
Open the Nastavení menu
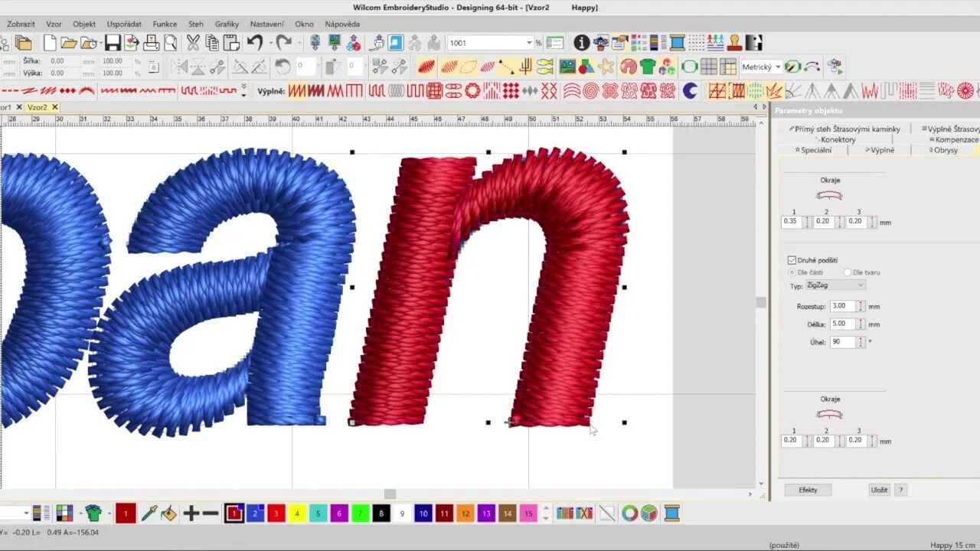tap(266, 24)
